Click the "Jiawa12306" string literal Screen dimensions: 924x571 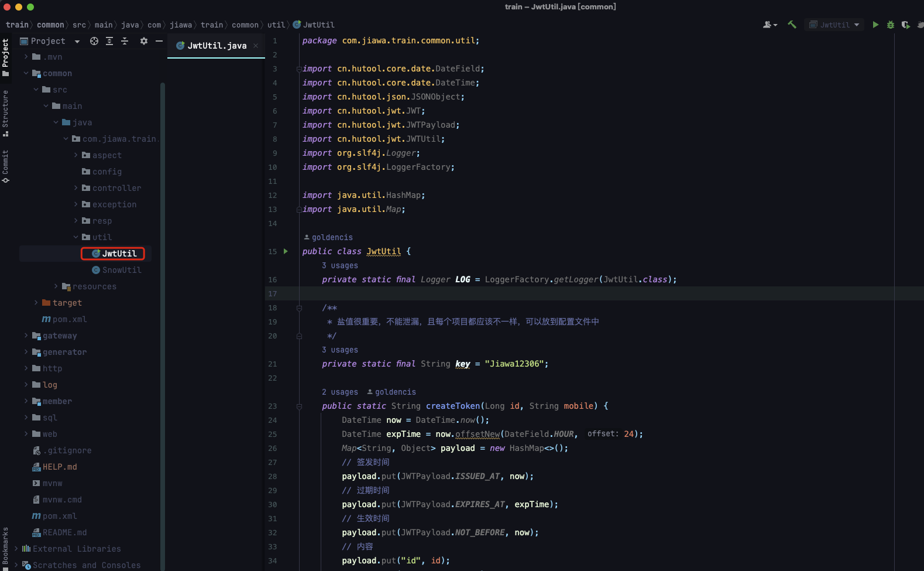point(514,364)
